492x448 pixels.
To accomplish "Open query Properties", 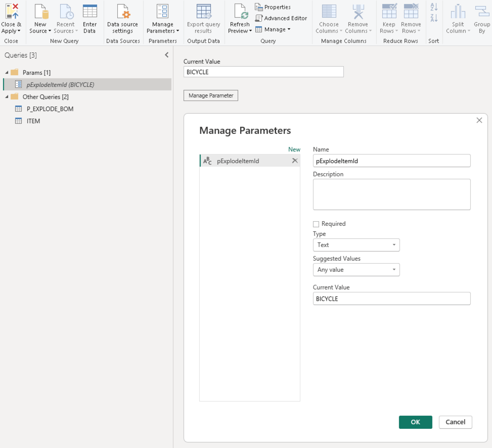I will tap(273, 7).
